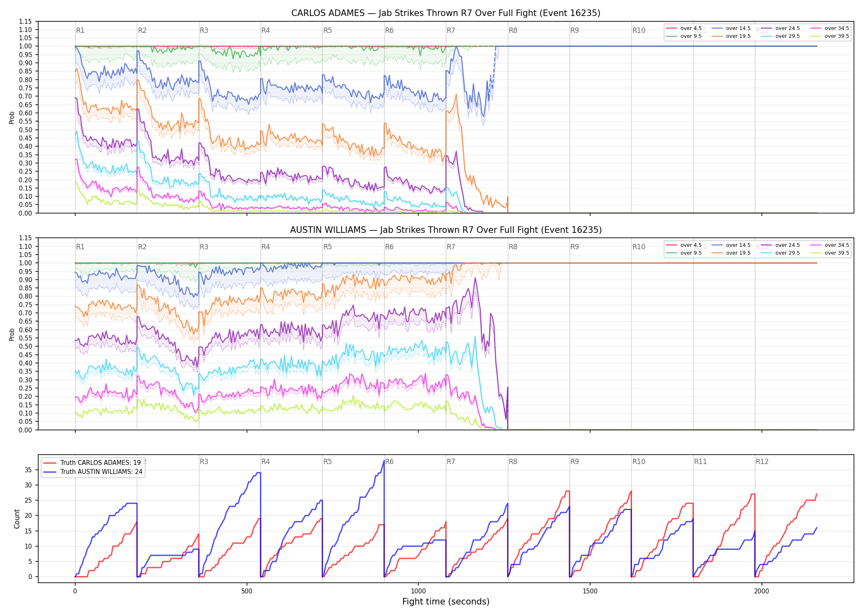Click the R1 round label in the Adames chart
Screen dimensions: 863x616
[x=80, y=30]
